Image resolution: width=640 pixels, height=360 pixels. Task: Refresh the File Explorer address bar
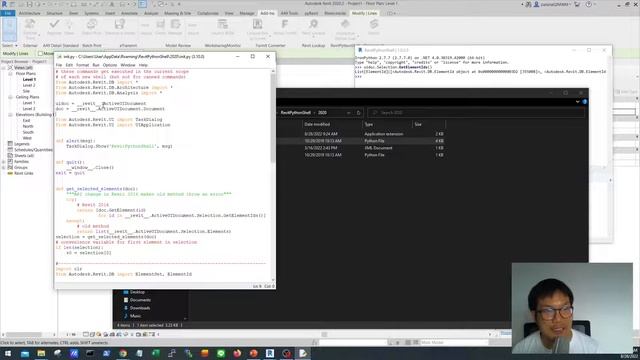[x=358, y=113]
